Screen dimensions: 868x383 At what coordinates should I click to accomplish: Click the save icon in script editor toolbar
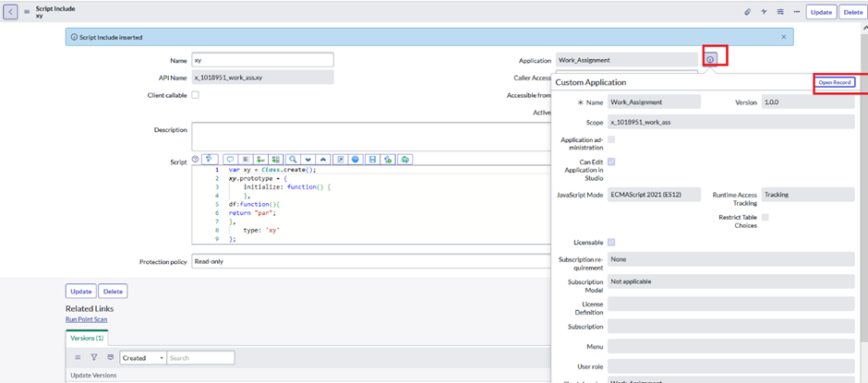coord(372,160)
